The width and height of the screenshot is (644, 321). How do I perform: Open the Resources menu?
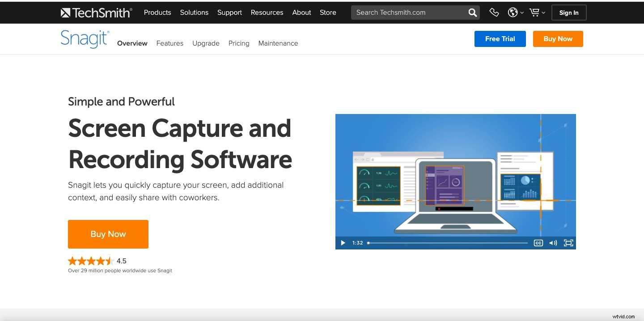[x=267, y=13]
